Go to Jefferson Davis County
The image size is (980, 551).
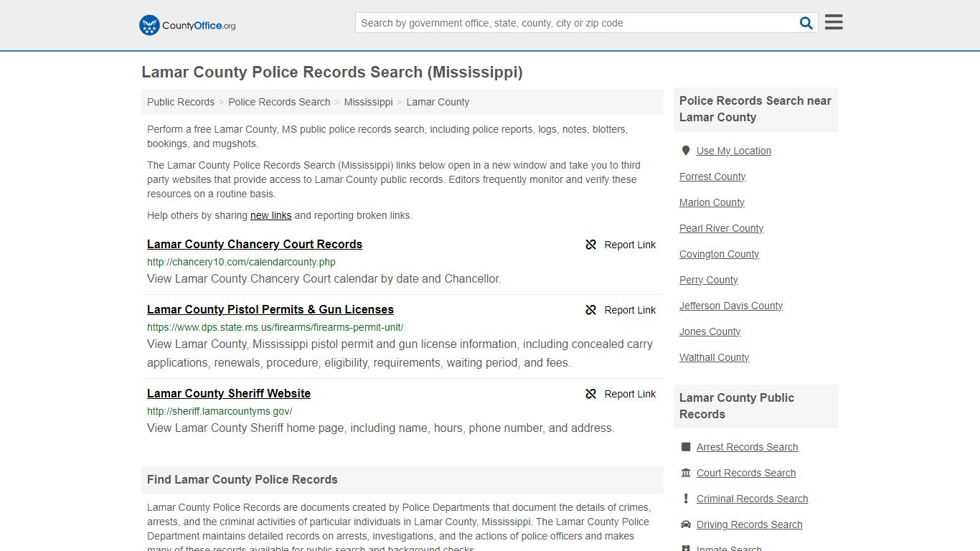tap(731, 306)
